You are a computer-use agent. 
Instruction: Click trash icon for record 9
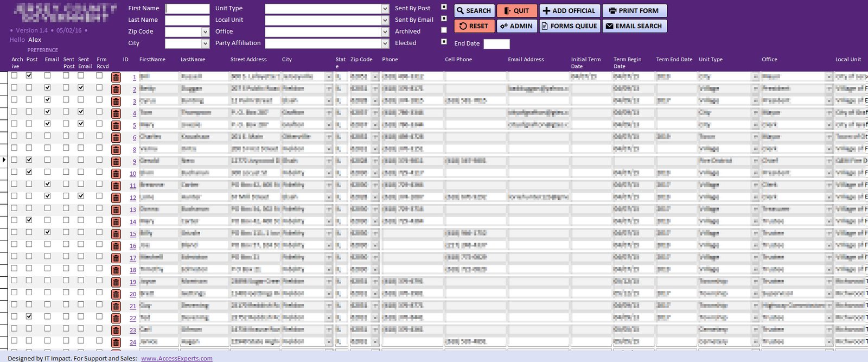[116, 162]
